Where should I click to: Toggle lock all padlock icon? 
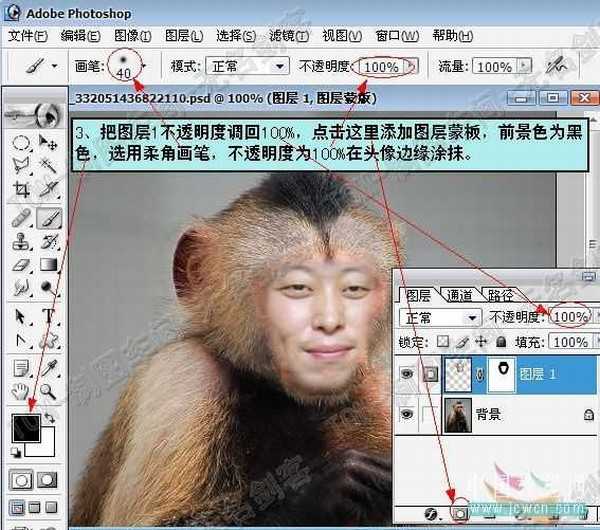501,341
